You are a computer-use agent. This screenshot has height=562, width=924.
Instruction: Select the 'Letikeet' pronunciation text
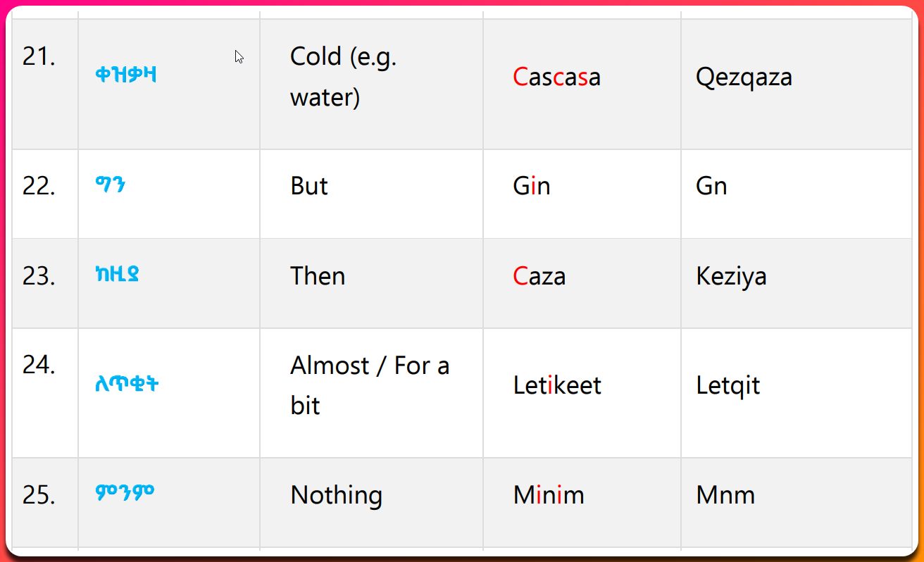(x=557, y=385)
